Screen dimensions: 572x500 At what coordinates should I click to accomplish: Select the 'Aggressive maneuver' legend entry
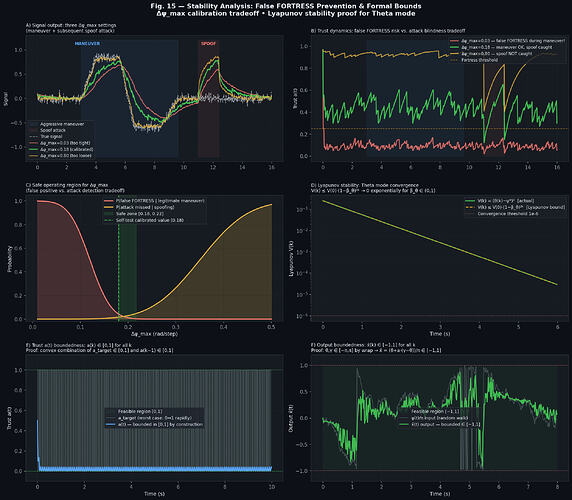click(57, 124)
